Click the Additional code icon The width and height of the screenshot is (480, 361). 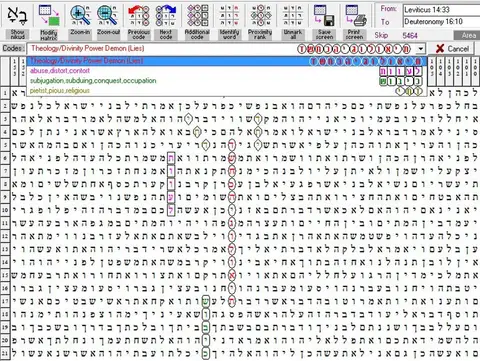pos(197,16)
